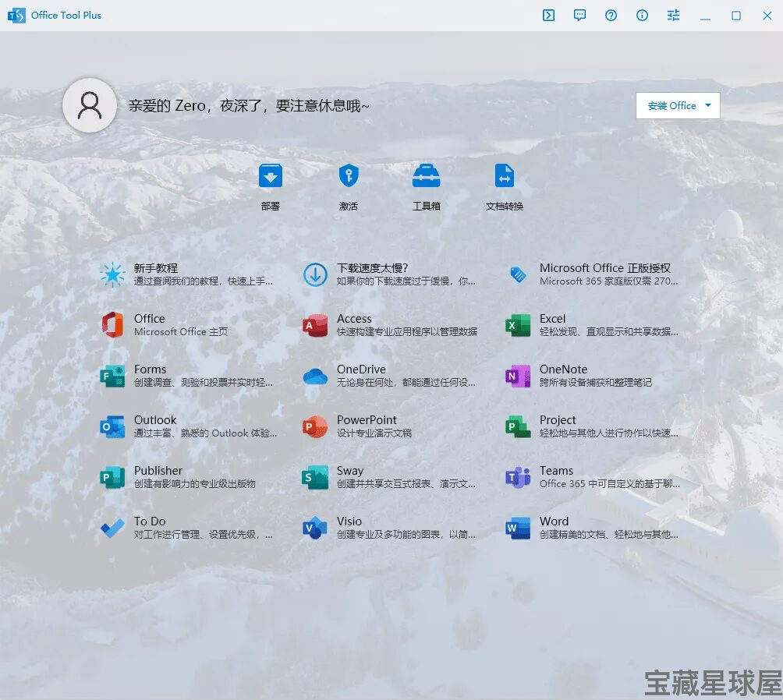Click "快速构建专业应用程序以管理数据" description

coord(407,332)
